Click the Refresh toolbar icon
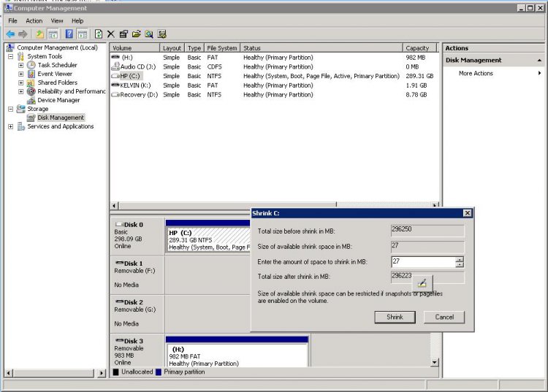The image size is (548, 392). tap(99, 34)
